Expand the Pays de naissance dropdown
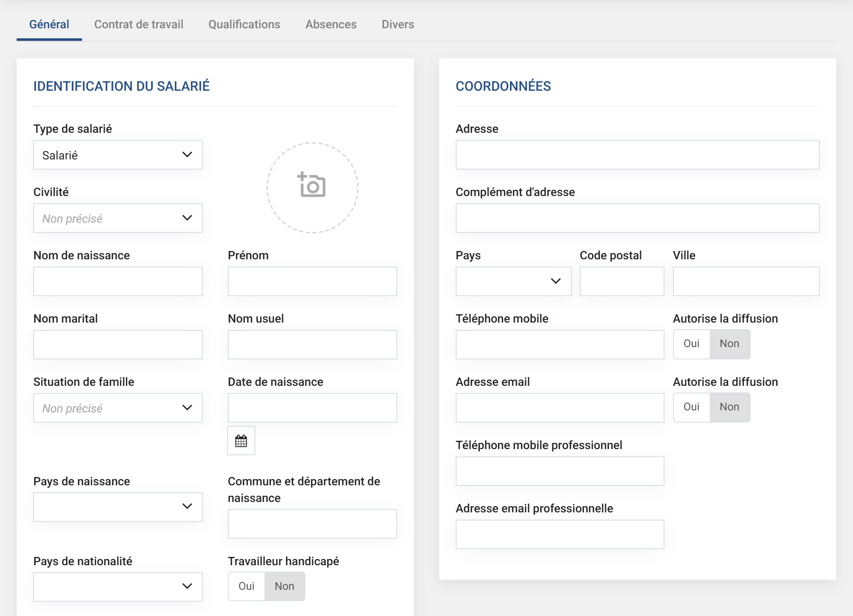Viewport: 853px width, 616px height. tap(118, 507)
